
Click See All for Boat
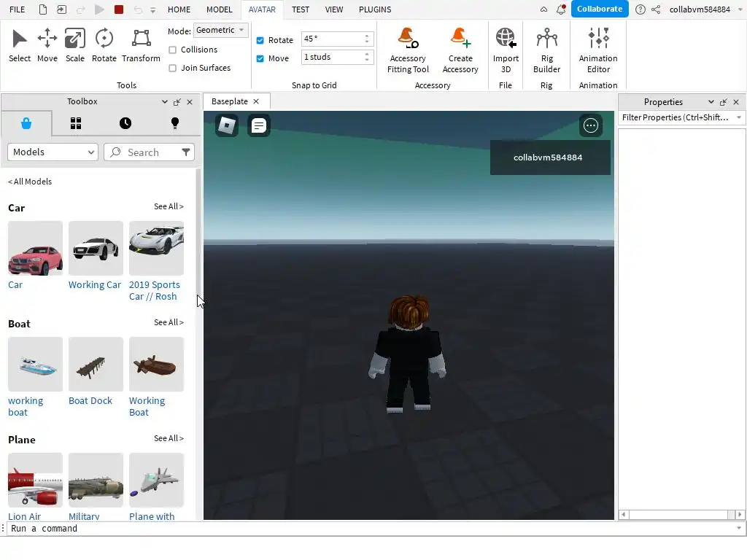pos(169,322)
